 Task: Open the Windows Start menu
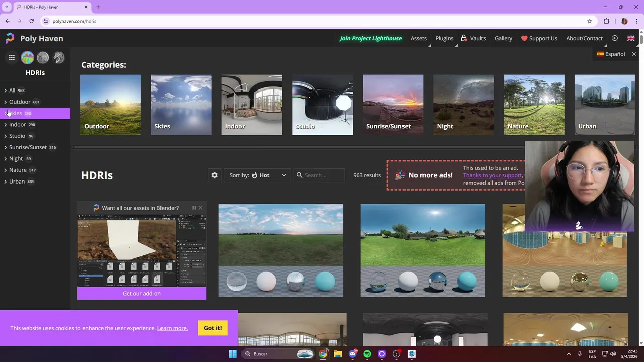tap(233, 354)
